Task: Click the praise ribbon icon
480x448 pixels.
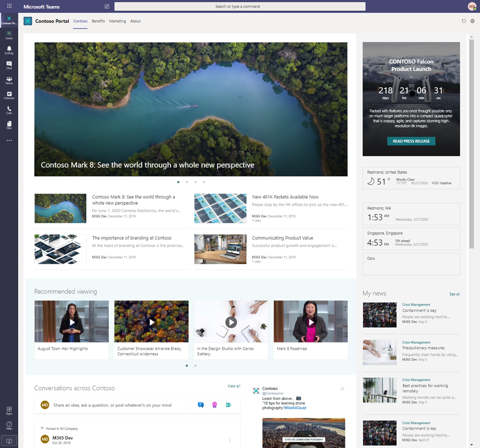Action: [x=215, y=405]
